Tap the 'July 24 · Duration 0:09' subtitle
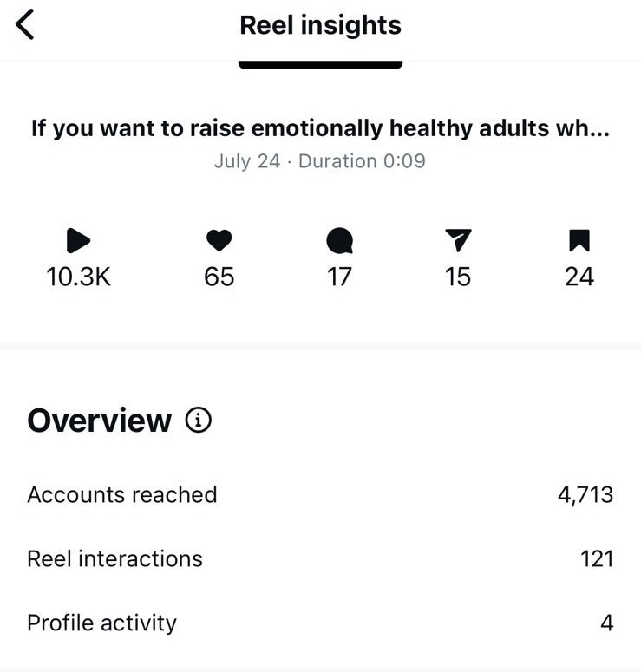Image resolution: width=641 pixels, height=672 pixels. [320, 161]
